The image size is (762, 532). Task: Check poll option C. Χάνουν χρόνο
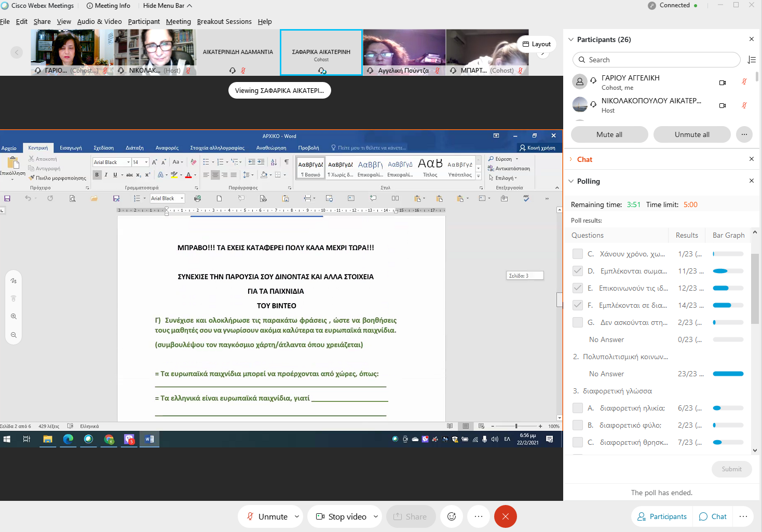pyautogui.click(x=577, y=254)
